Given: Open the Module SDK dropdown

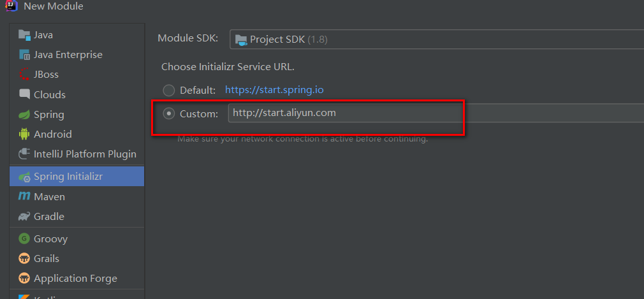Looking at the screenshot, I should 437,40.
